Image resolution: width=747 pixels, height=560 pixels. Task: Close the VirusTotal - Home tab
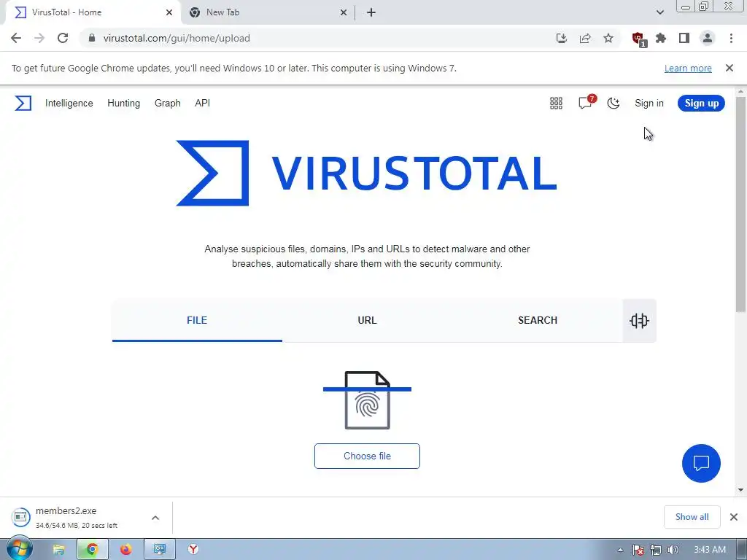coord(169,12)
